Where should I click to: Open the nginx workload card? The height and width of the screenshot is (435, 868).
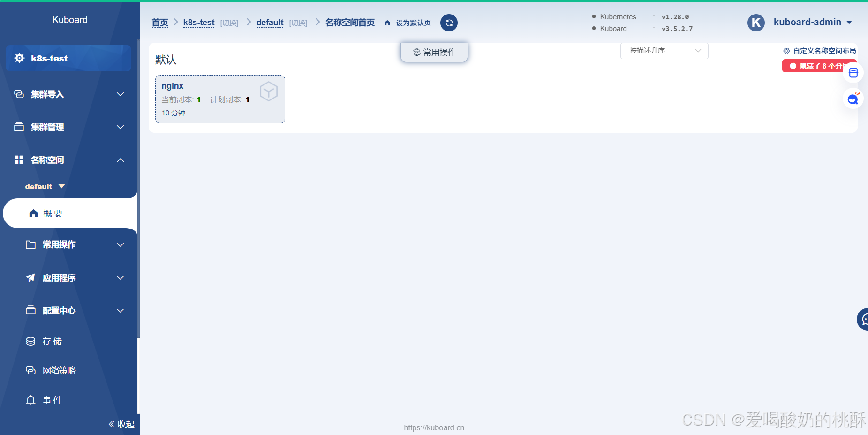pyautogui.click(x=220, y=99)
